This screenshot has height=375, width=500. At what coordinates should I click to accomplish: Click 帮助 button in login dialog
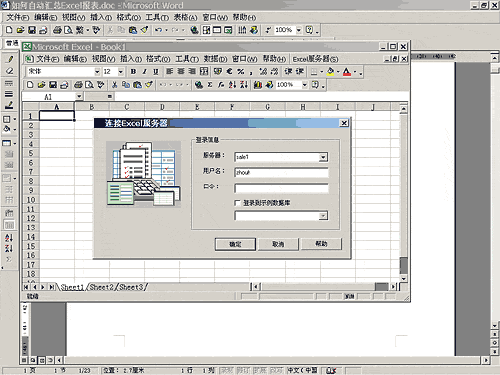pyautogui.click(x=321, y=244)
